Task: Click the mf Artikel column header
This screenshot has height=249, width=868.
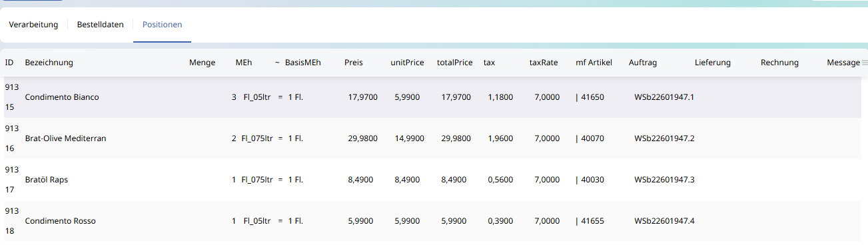Action: (x=594, y=63)
